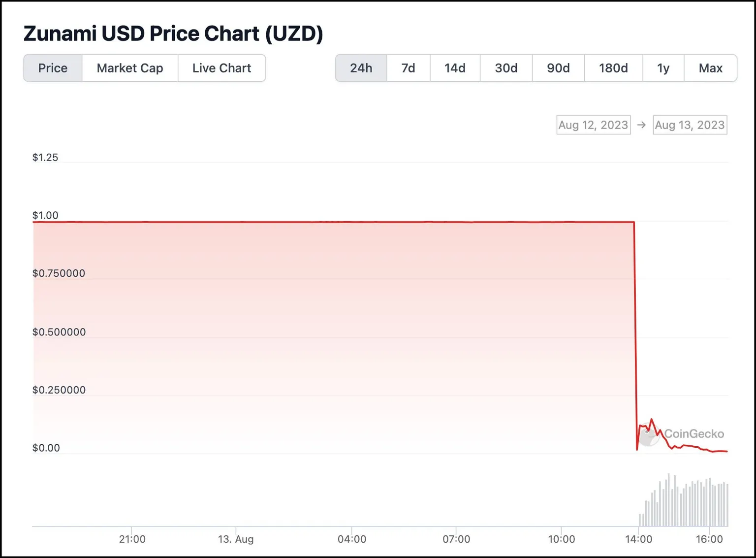
Task: Click the arrow between the date fields
Action: point(641,125)
